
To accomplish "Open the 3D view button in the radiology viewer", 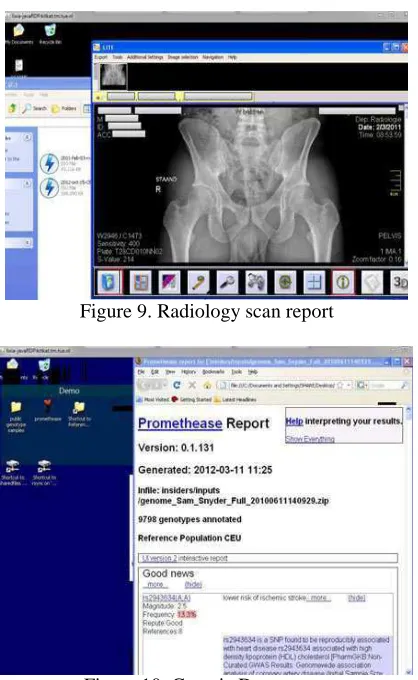I will 399,282.
